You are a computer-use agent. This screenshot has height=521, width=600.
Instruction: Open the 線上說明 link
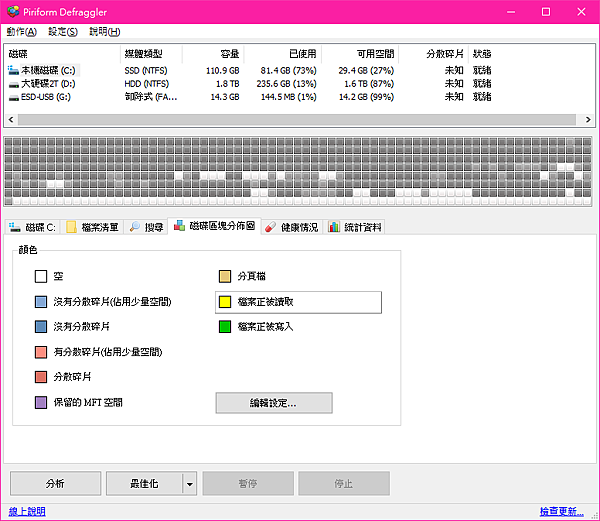[27, 511]
